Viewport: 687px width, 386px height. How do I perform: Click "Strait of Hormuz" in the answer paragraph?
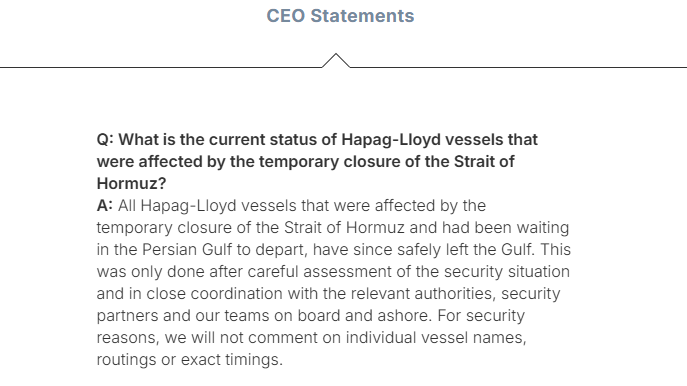pyautogui.click(x=344, y=227)
